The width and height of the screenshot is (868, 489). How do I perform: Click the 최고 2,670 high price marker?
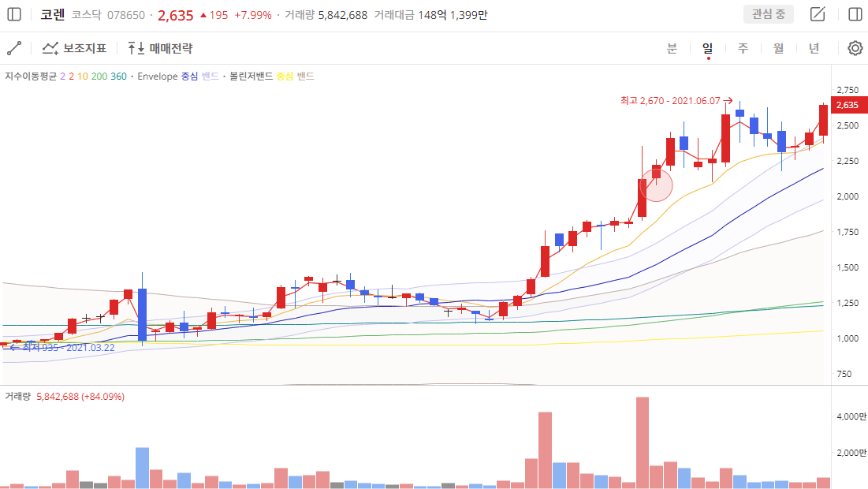pos(676,101)
